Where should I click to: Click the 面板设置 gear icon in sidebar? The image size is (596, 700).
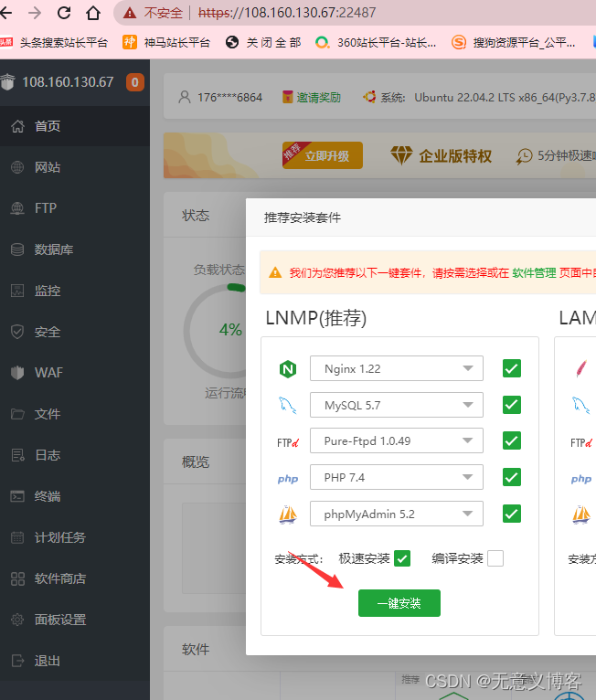(x=17, y=620)
